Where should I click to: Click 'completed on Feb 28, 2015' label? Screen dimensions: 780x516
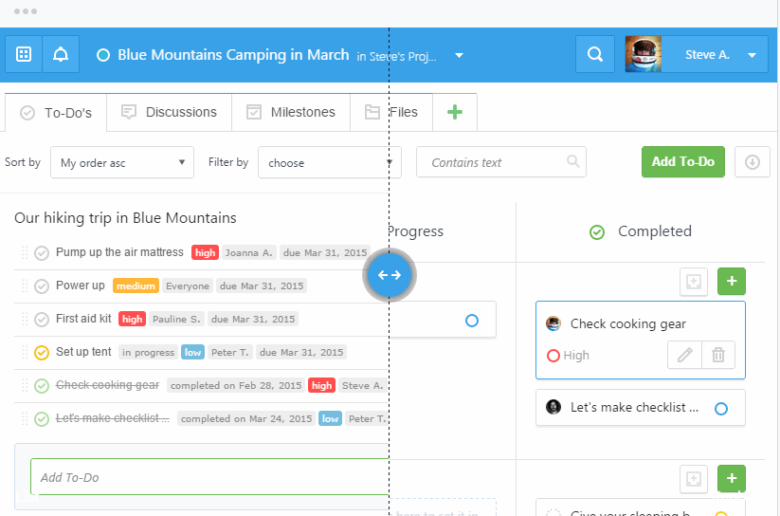(x=236, y=386)
